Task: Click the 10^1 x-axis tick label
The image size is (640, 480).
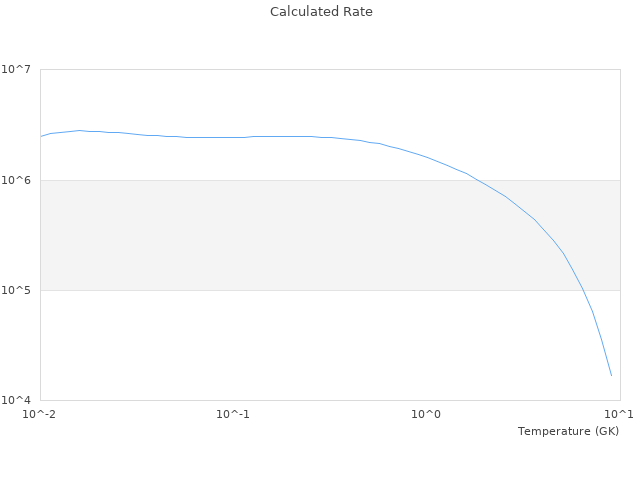Action: tap(618, 414)
